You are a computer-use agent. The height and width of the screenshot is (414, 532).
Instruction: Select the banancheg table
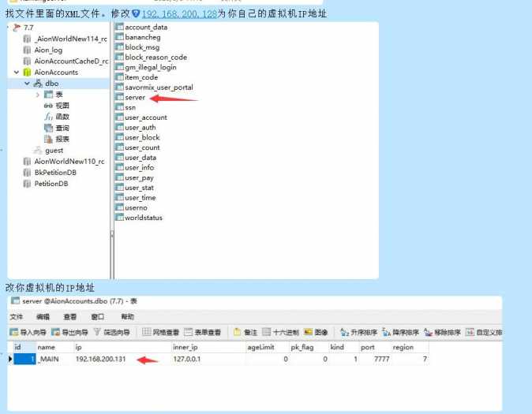138,37
